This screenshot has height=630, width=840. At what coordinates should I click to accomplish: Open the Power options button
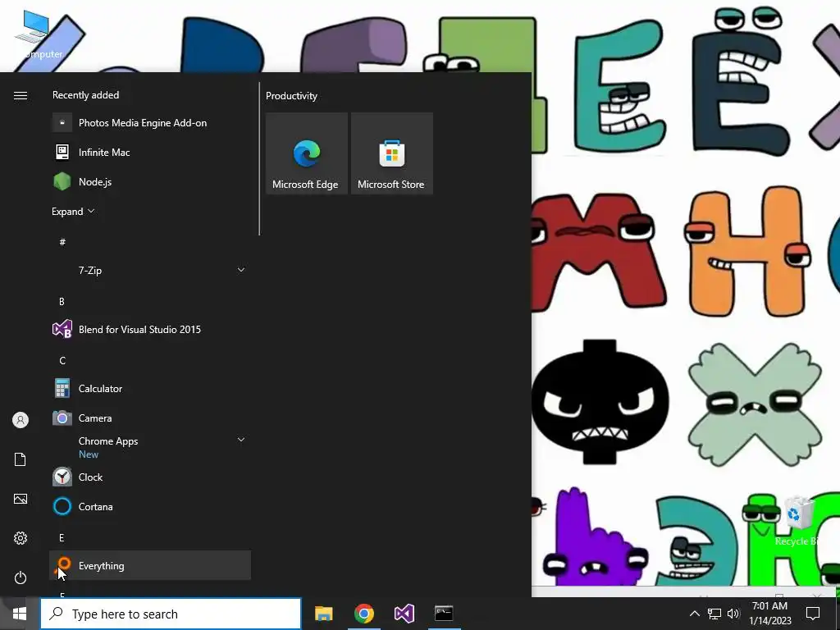(21, 577)
